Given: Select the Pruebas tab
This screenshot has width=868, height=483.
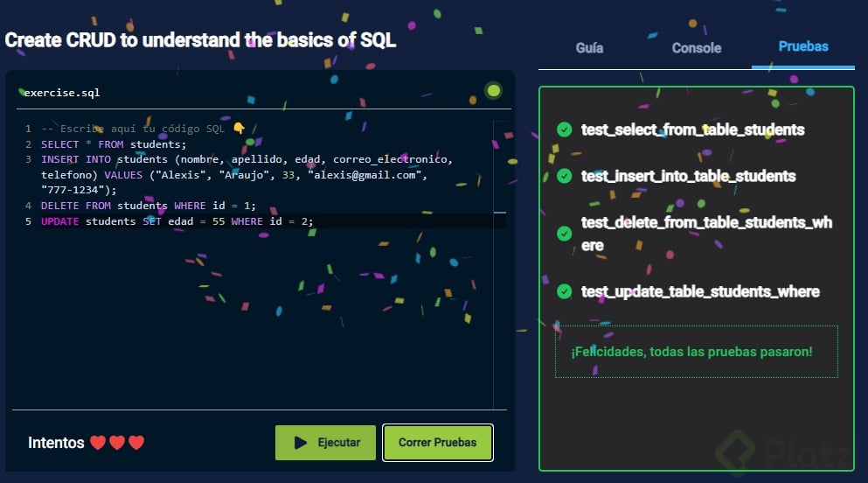Looking at the screenshot, I should (803, 46).
